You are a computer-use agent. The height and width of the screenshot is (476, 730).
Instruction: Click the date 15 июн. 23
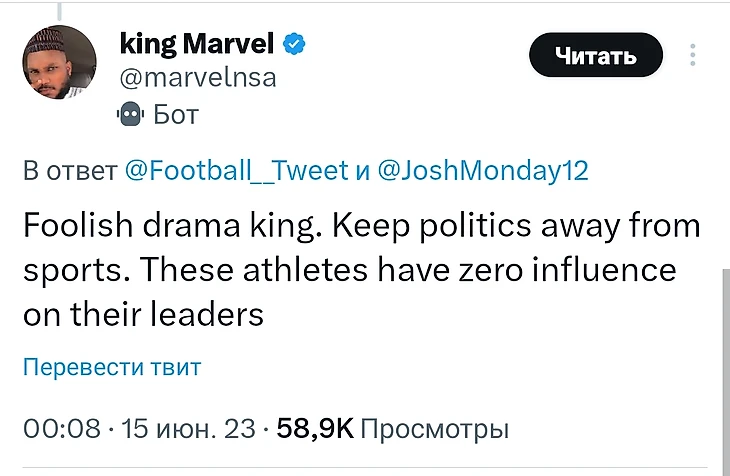[188, 430]
